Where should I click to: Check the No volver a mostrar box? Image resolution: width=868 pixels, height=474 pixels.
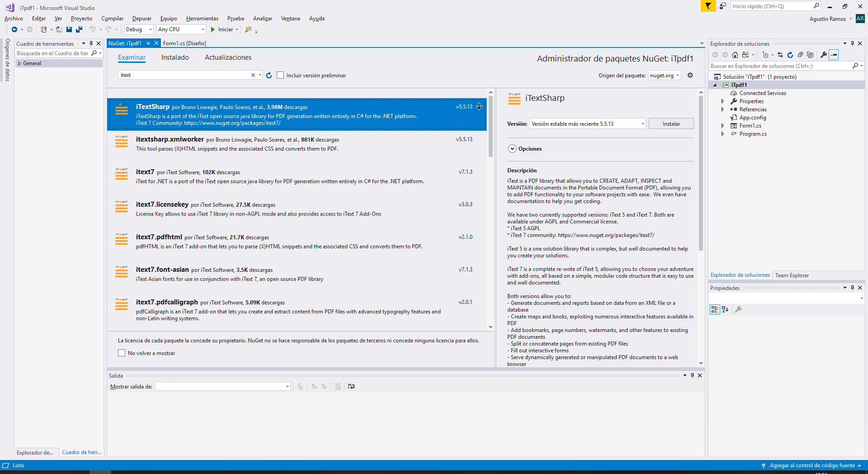click(122, 353)
